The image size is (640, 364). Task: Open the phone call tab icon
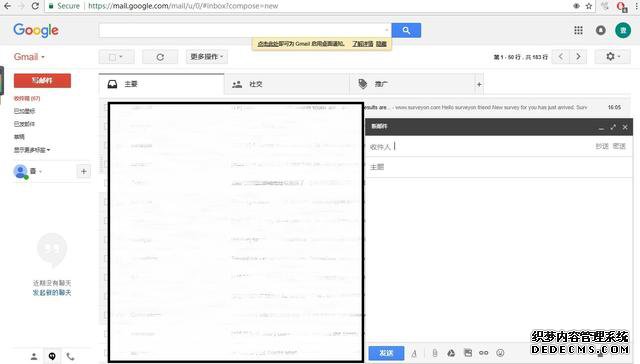pyautogui.click(x=70, y=356)
